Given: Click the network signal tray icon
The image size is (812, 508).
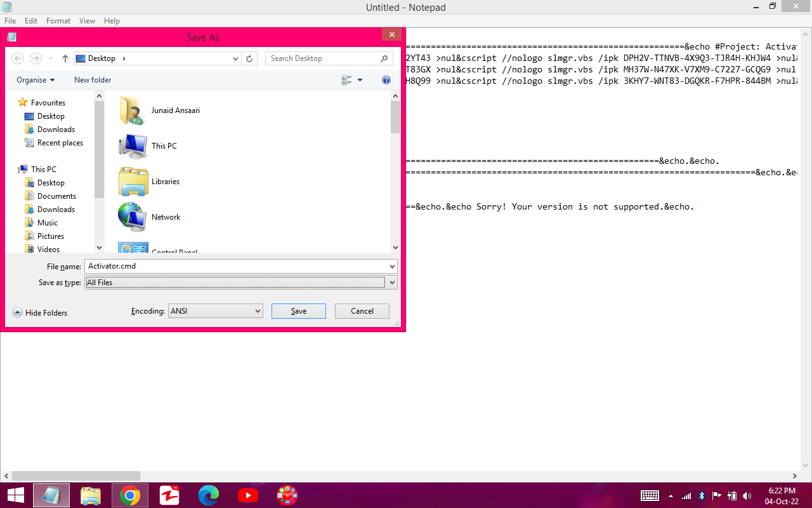Looking at the screenshot, I should tap(686, 496).
